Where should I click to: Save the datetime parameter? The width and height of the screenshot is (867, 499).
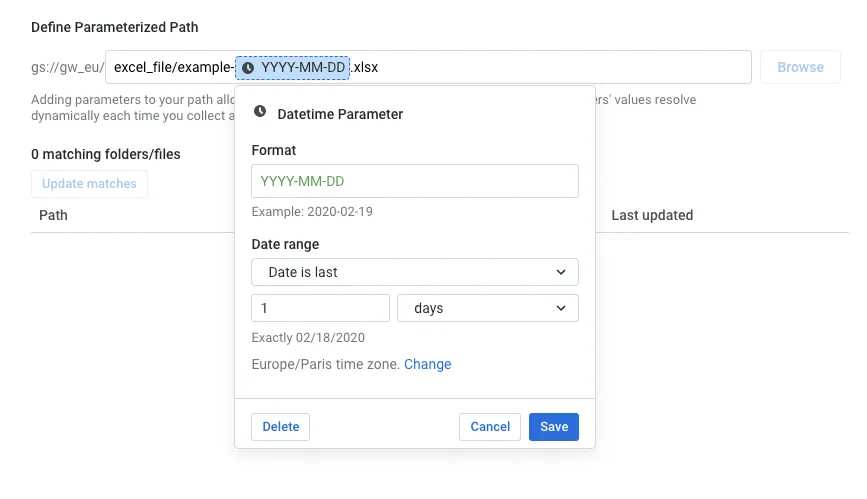(553, 426)
